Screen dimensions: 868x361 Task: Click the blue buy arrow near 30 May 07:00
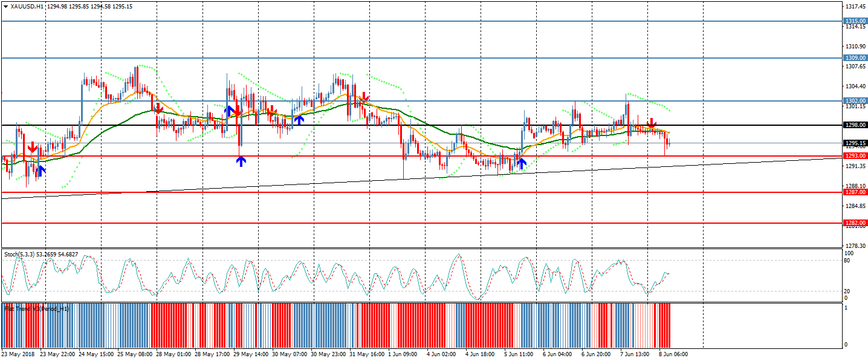coord(299,119)
